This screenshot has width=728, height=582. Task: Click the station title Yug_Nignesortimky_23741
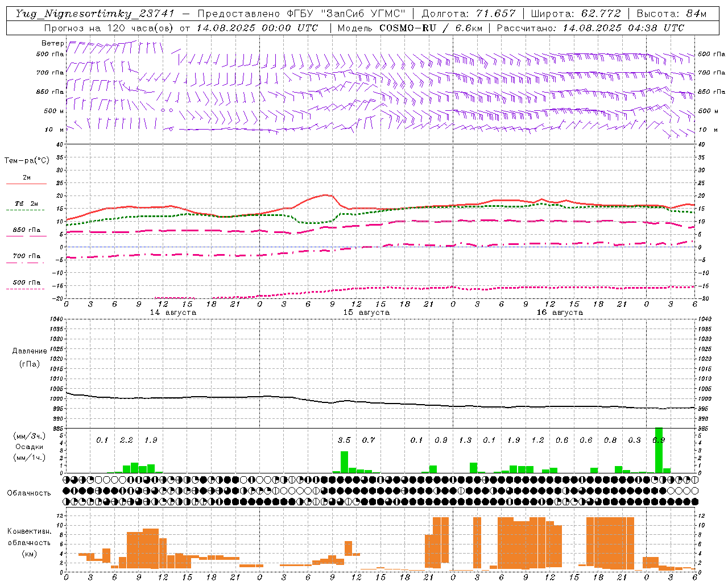(x=95, y=14)
